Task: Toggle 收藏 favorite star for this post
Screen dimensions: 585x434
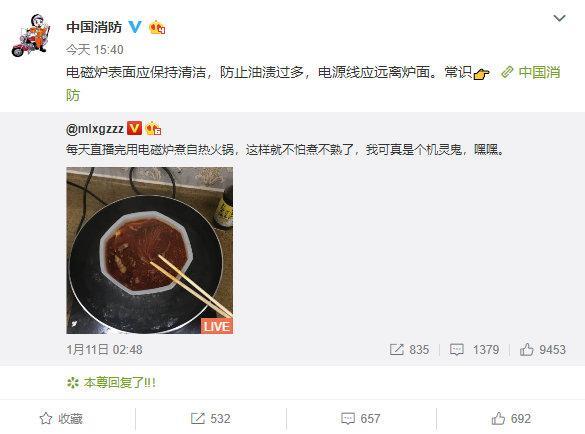Action: [x=61, y=419]
